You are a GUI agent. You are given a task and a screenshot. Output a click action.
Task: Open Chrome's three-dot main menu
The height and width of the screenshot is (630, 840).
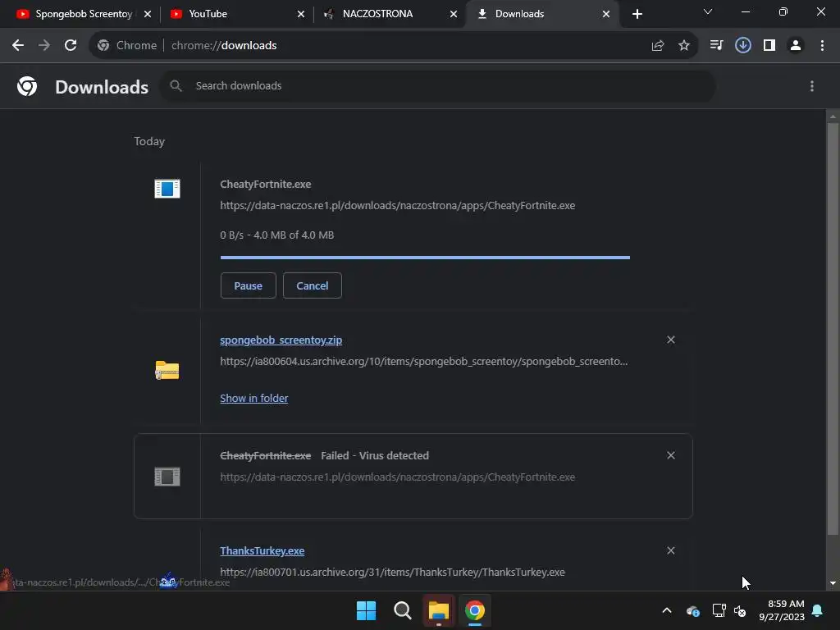coord(822,46)
